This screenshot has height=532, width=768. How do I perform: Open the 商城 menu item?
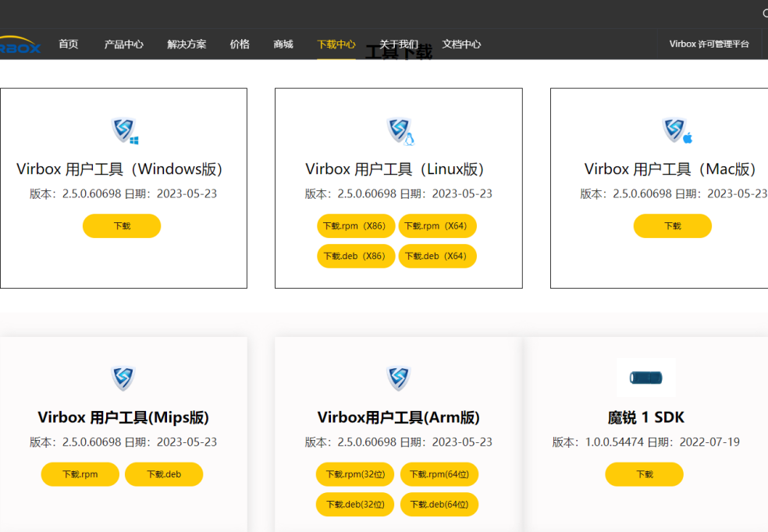pos(283,44)
